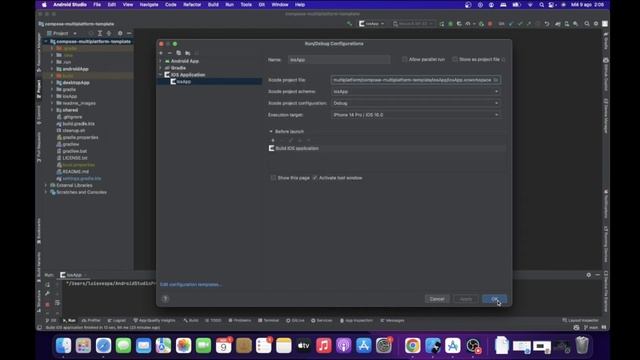This screenshot has width=640, height=360.
Task: Open Xcode project scheme dropdown
Action: pyautogui.click(x=416, y=92)
